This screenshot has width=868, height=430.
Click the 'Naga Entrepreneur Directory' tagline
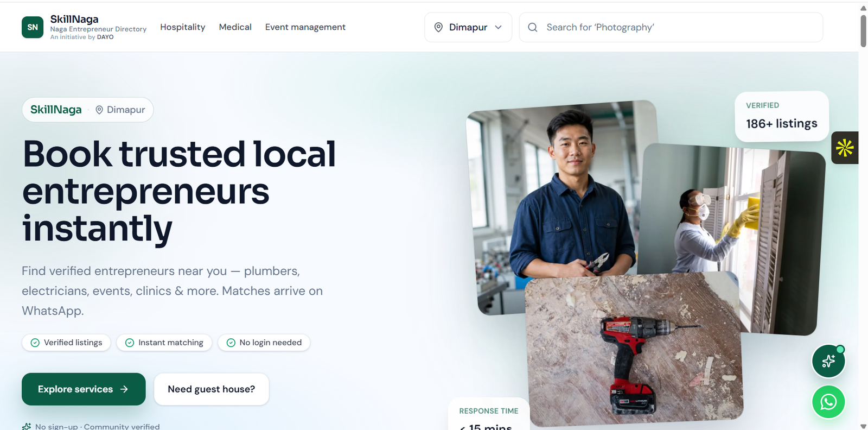pos(98,29)
